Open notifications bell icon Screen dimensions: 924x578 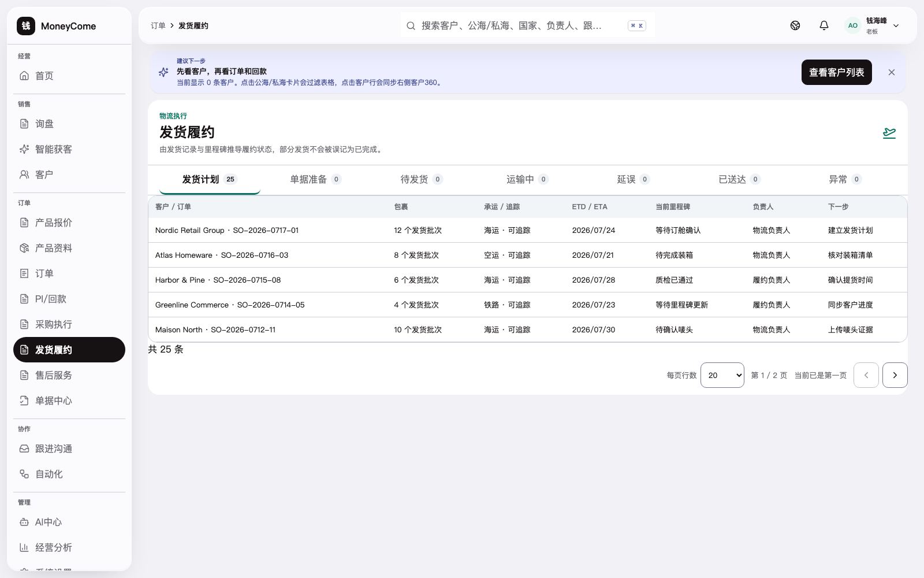(x=824, y=25)
